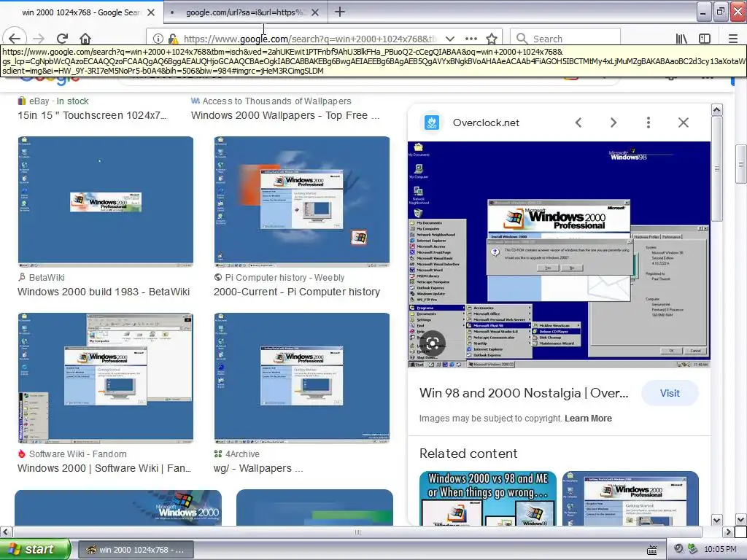Open the large Win 98 preview image
Image resolution: width=747 pixels, height=560 pixels.
click(x=559, y=254)
